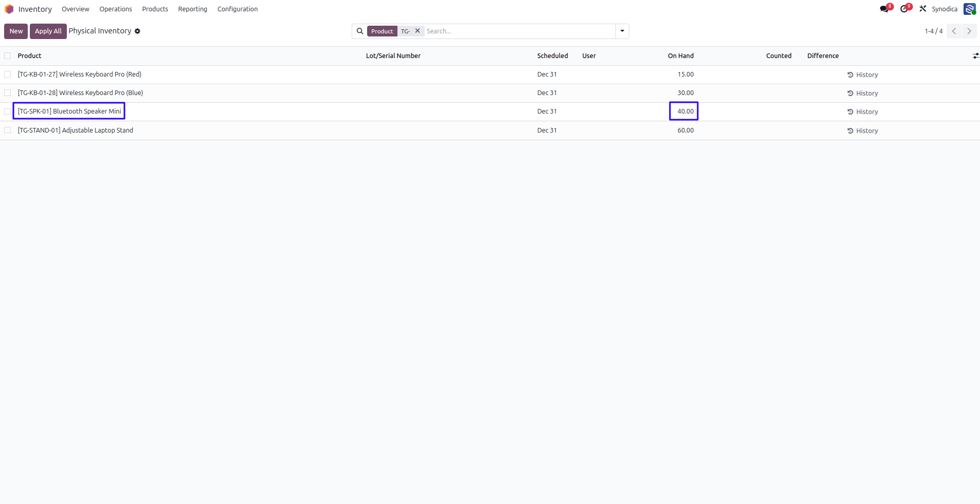Screen dimensions: 980x504
Task: Open the conversations messages icon
Action: (x=885, y=9)
